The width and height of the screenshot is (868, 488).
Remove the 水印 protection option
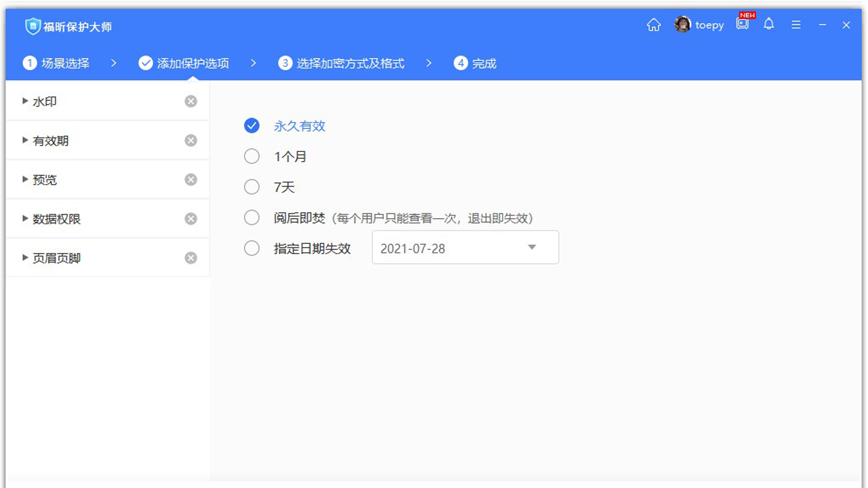(x=191, y=100)
